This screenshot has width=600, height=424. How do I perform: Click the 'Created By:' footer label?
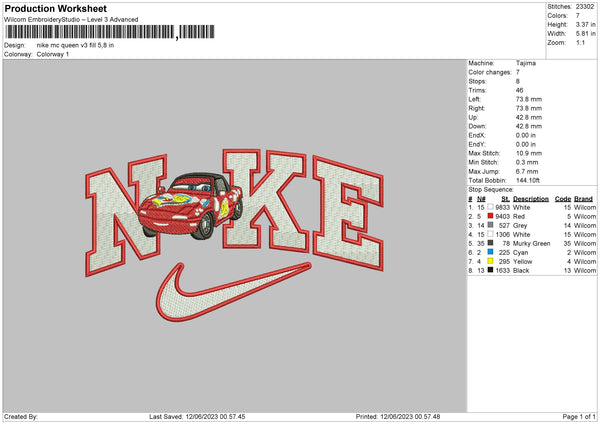(21, 417)
